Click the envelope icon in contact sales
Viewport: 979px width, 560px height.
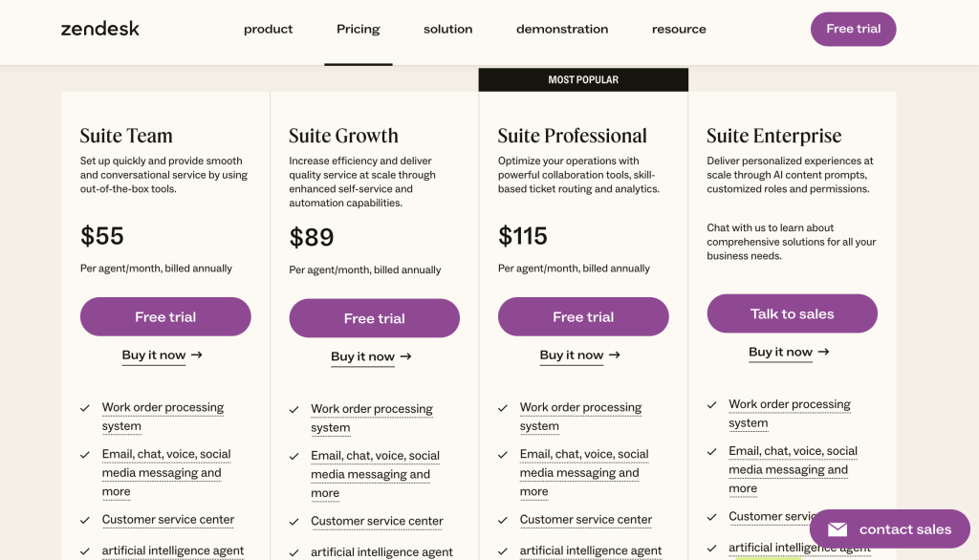pyautogui.click(x=838, y=529)
